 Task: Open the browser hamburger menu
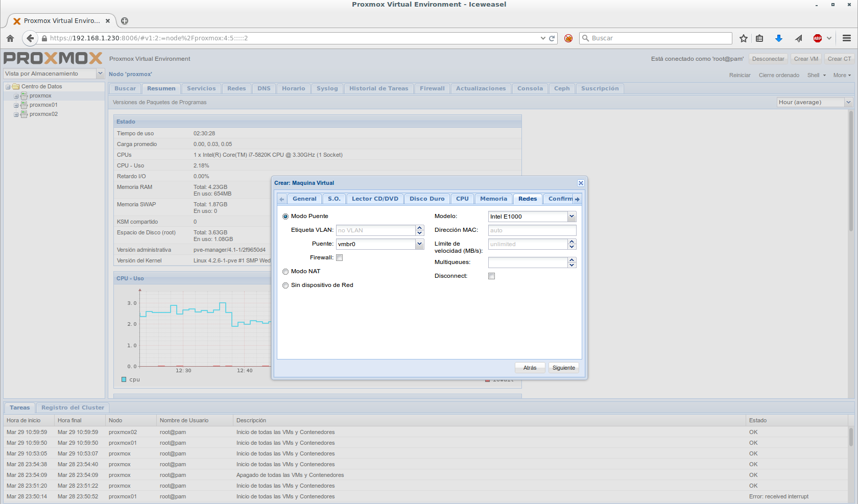click(847, 38)
